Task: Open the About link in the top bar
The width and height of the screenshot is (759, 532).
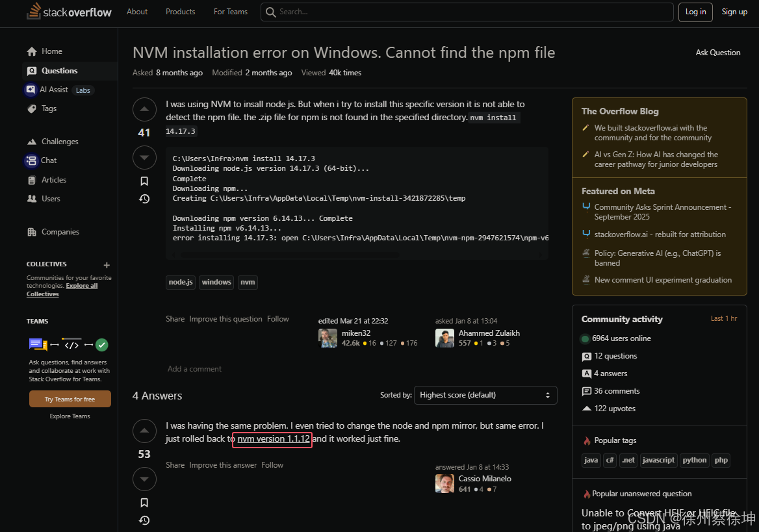Action: coord(137,12)
